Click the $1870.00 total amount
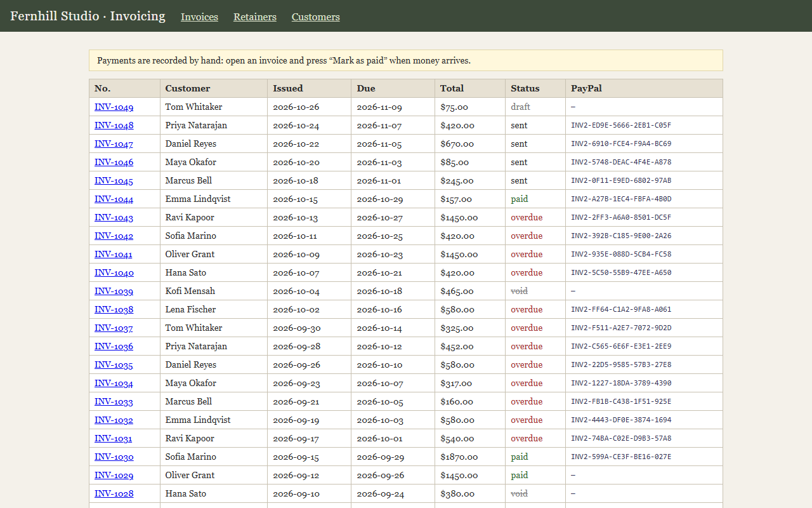The height and width of the screenshot is (508, 812). (x=459, y=457)
